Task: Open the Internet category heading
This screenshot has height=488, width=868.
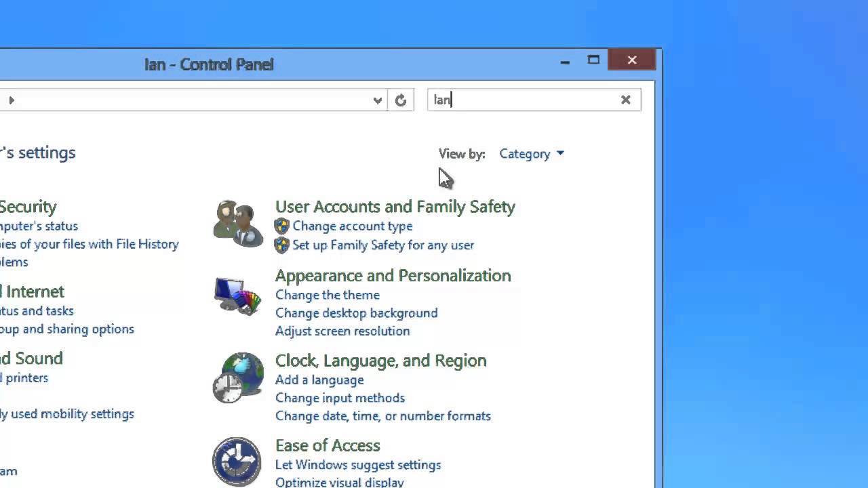Action: click(32, 291)
